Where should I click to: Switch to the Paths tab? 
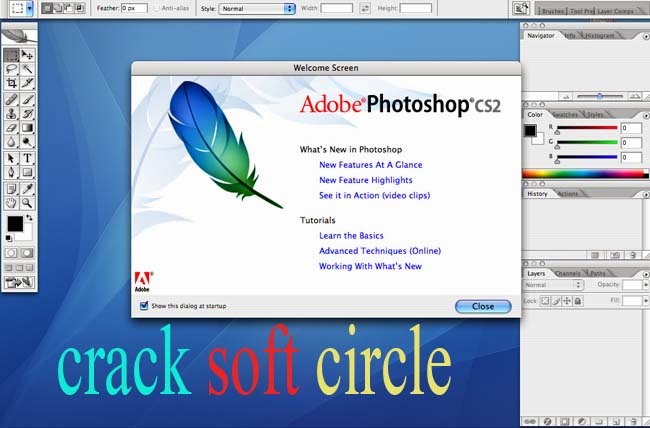[x=597, y=274]
